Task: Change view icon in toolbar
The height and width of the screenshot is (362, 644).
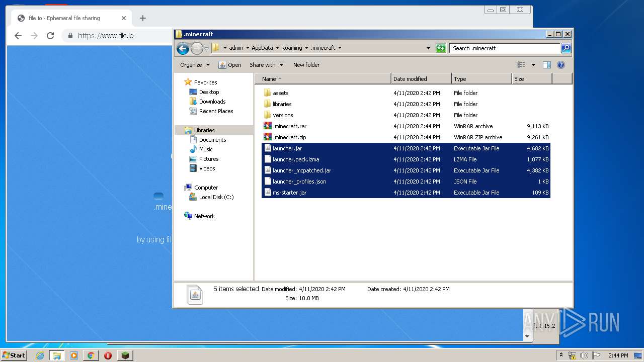Action: pyautogui.click(x=521, y=65)
